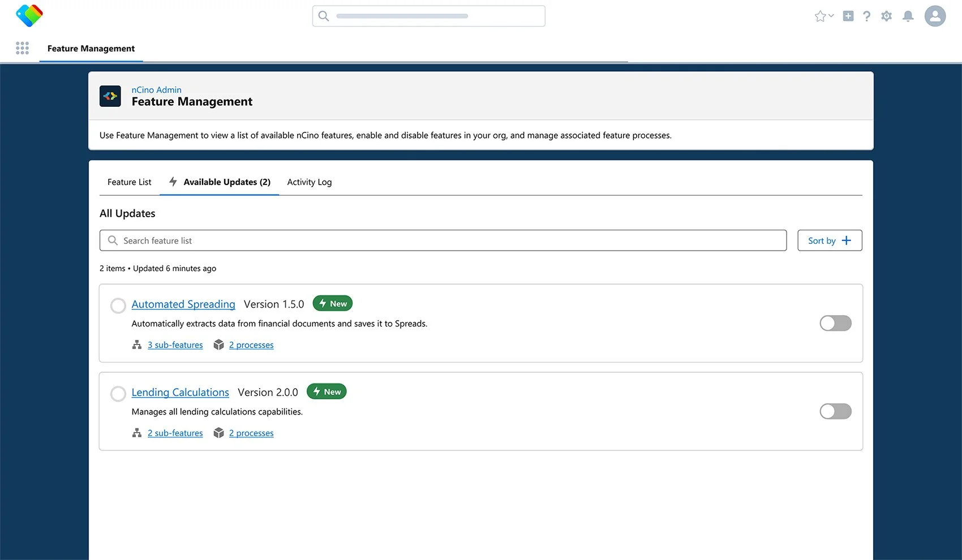Open the help question mark icon
The width and height of the screenshot is (962, 560).
(x=867, y=16)
